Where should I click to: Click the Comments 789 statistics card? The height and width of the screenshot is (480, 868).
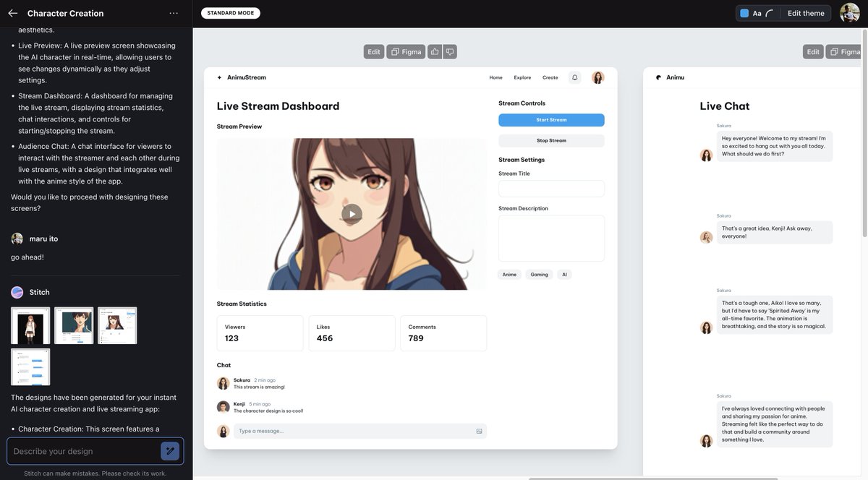[443, 333]
